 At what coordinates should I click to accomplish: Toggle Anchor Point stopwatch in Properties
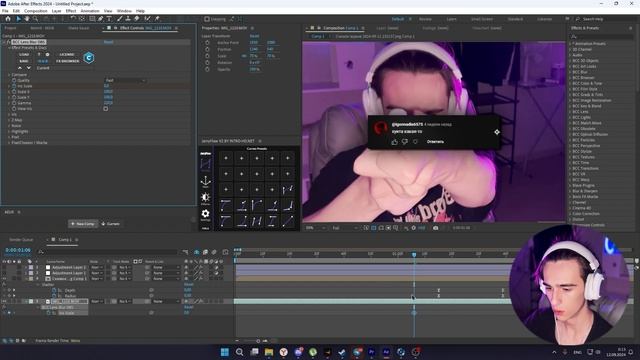(x=207, y=42)
